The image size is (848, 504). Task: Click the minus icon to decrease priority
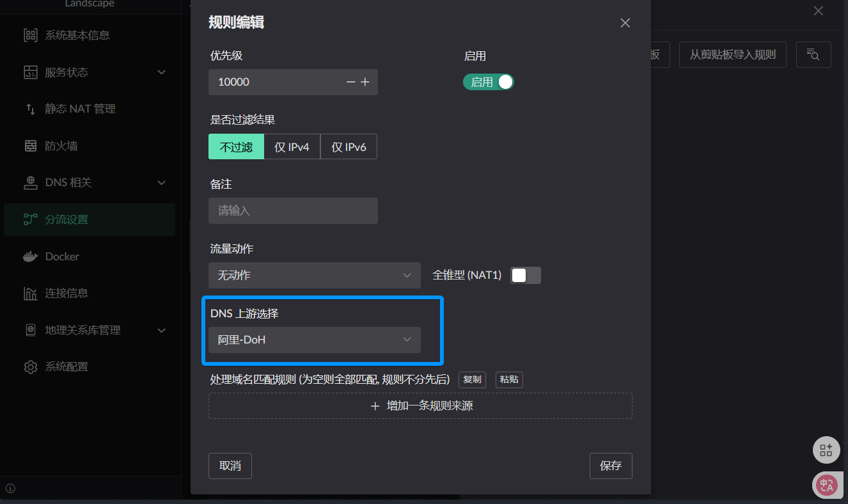(x=350, y=82)
